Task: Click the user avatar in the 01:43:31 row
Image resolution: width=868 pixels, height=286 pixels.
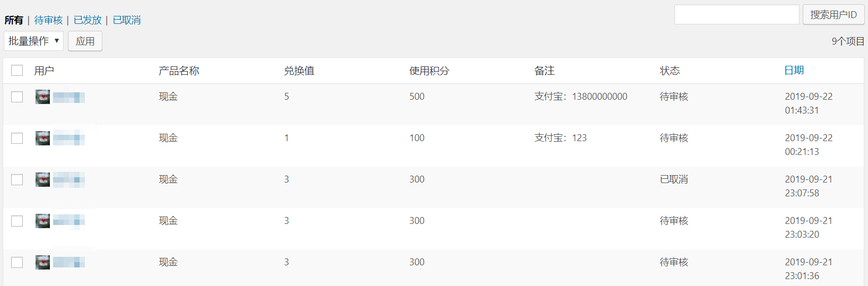Action: click(42, 97)
